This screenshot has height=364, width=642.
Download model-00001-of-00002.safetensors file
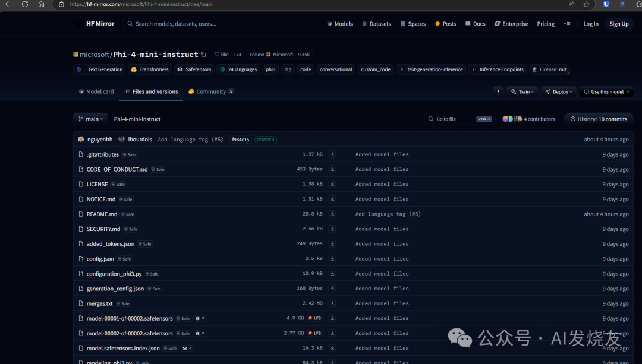(x=332, y=318)
